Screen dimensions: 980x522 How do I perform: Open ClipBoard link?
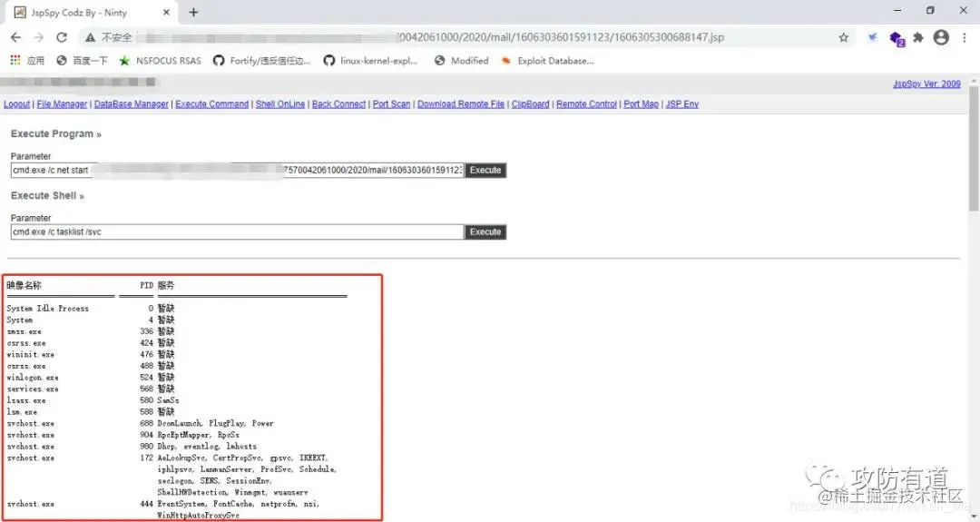point(530,103)
